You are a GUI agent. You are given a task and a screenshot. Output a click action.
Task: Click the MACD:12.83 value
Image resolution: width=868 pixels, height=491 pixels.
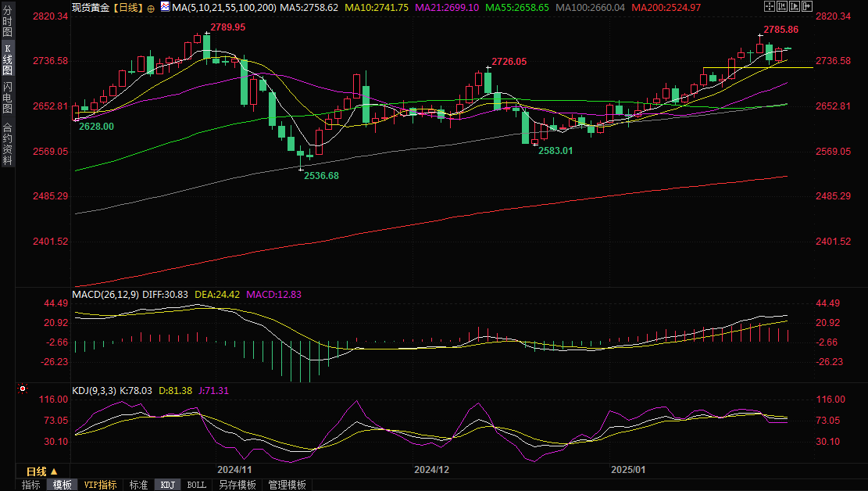pyautogui.click(x=273, y=294)
